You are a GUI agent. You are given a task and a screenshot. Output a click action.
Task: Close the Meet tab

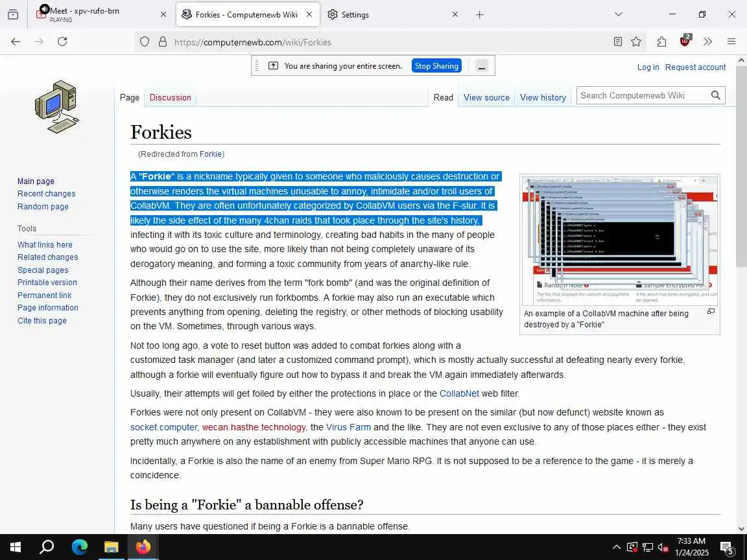pos(163,15)
